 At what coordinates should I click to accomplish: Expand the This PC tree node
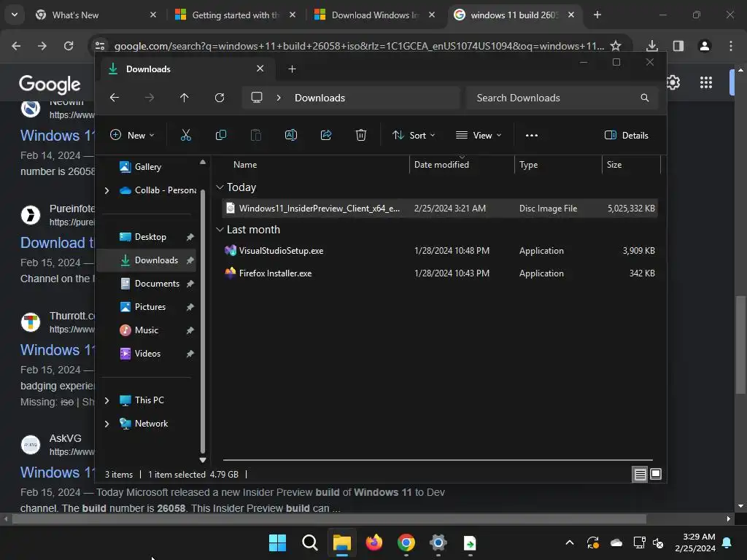tap(107, 400)
